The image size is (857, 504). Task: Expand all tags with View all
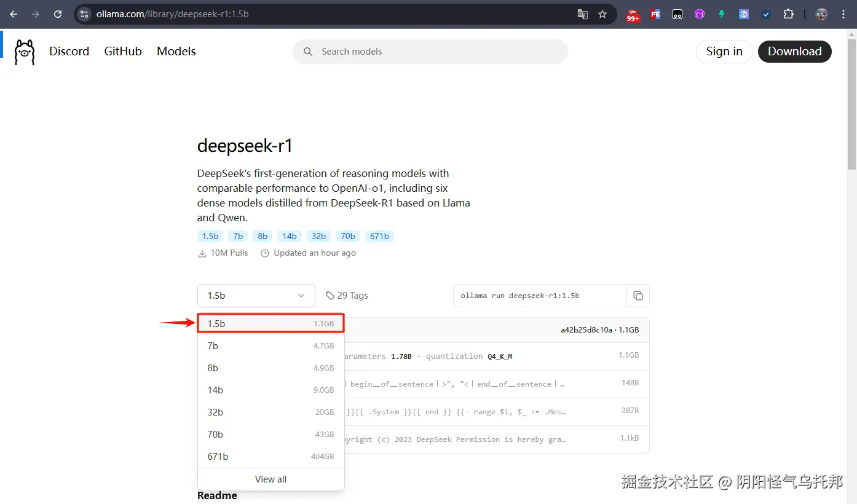pos(271,479)
